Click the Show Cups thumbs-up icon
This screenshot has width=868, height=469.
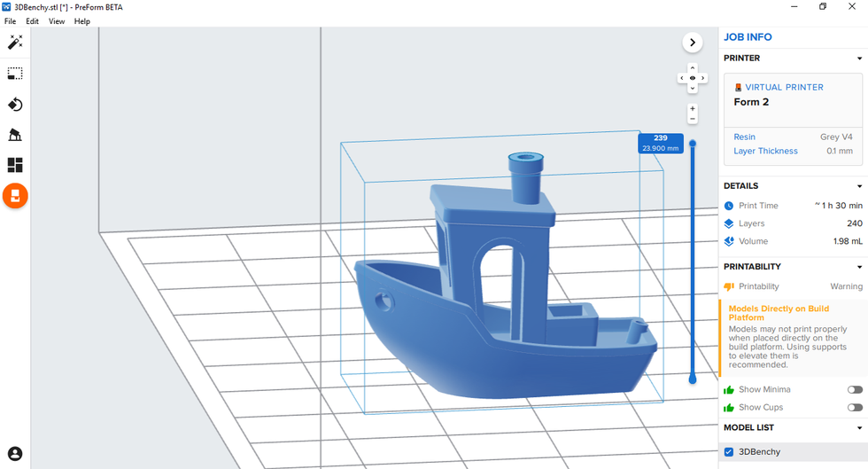(x=729, y=408)
